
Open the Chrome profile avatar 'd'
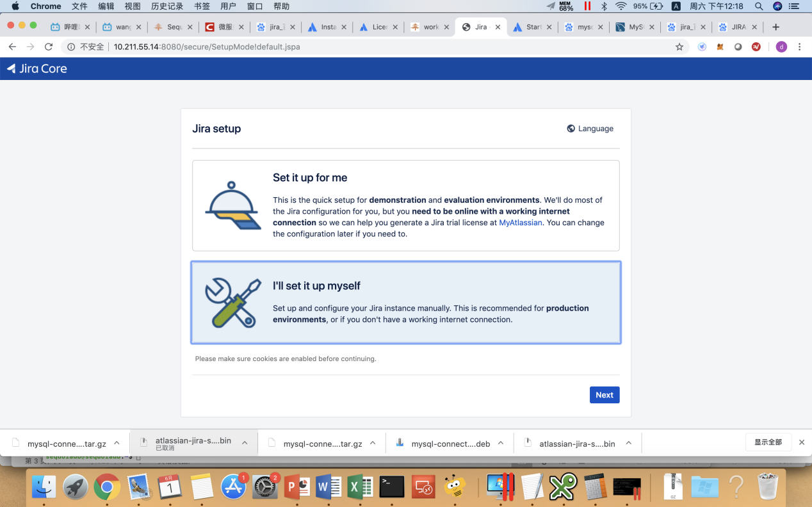pyautogui.click(x=781, y=47)
